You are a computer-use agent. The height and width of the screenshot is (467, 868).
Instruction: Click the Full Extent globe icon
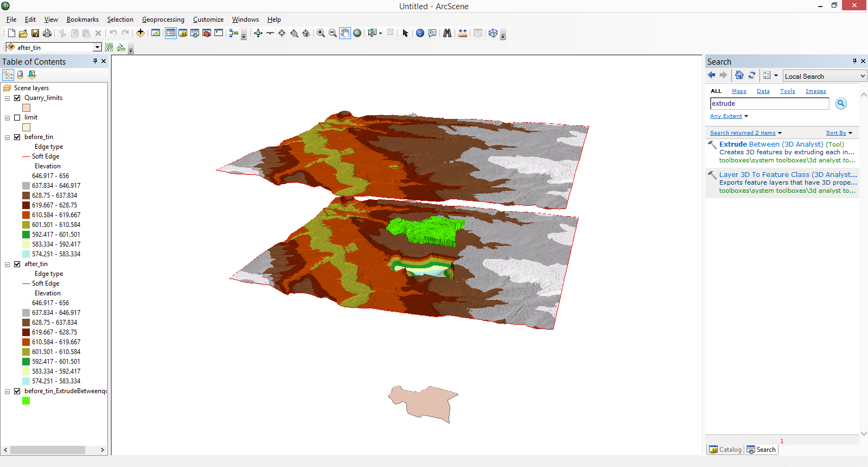click(x=357, y=33)
